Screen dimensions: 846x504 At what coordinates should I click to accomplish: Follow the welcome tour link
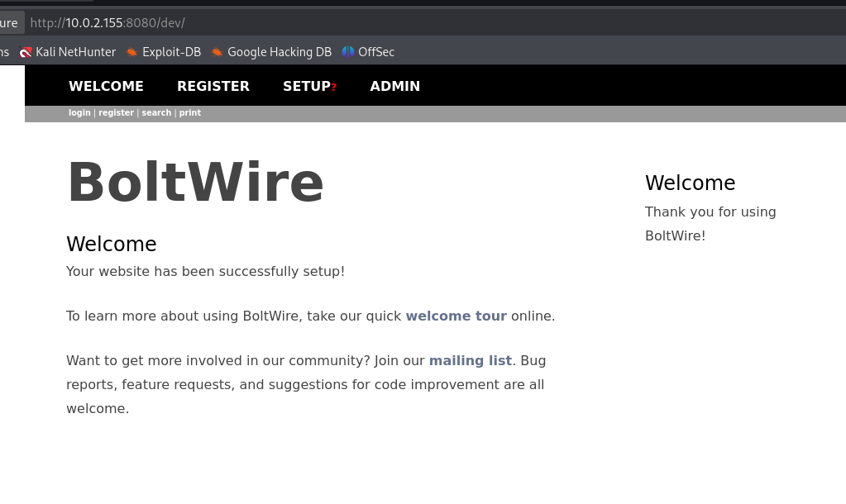456,316
